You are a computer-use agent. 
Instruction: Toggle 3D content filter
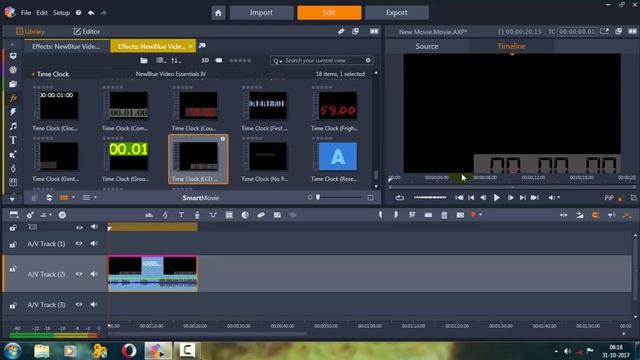[205, 60]
